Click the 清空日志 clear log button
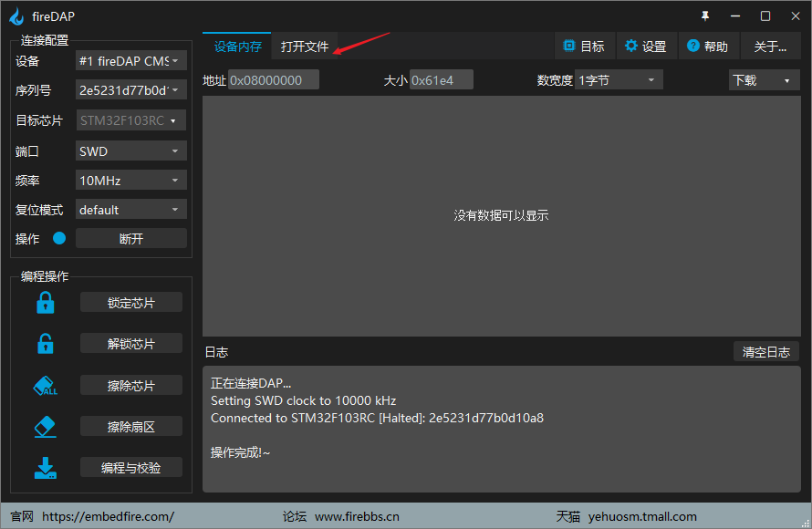 tap(765, 352)
